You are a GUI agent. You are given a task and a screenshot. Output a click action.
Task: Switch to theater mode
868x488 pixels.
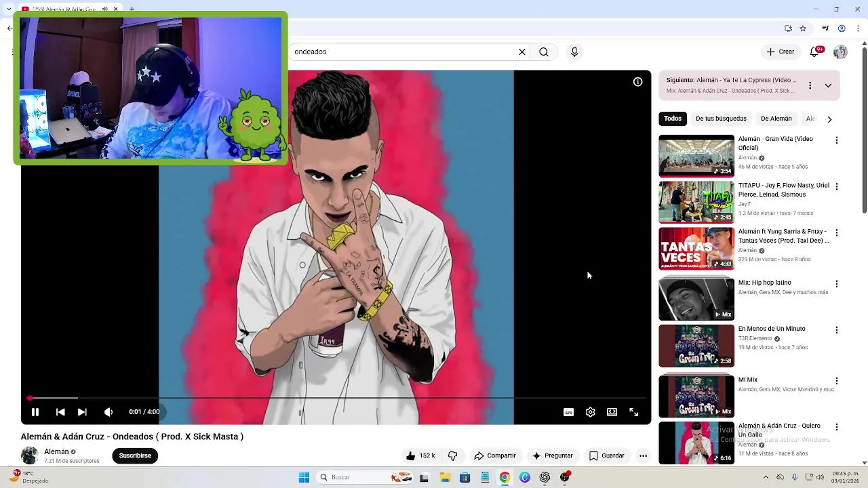(x=612, y=412)
